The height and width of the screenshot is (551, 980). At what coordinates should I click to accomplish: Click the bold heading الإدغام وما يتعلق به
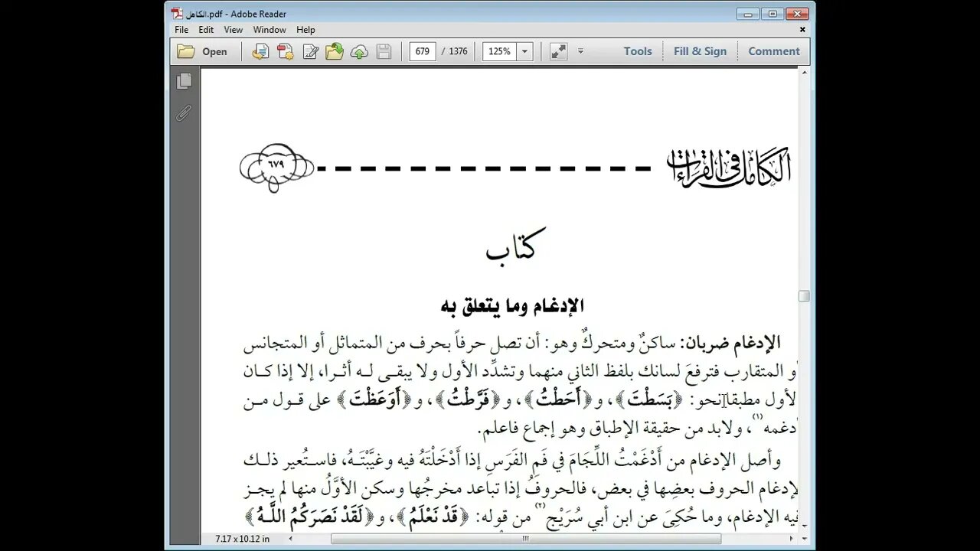[512, 306]
